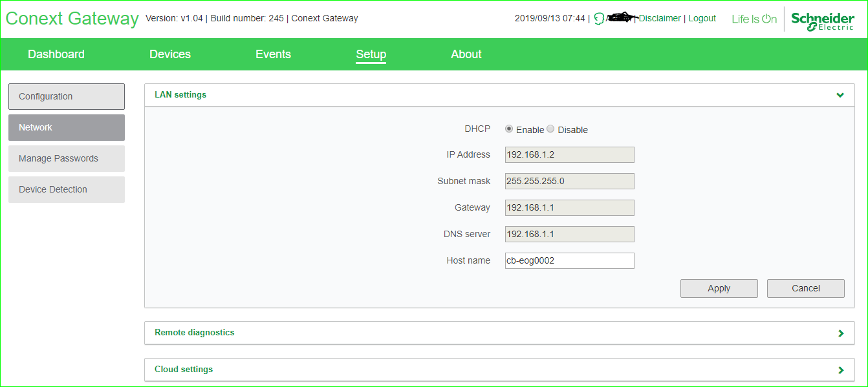Image resolution: width=868 pixels, height=387 pixels.
Task: Open Device Detection in the sidebar
Action: point(67,189)
